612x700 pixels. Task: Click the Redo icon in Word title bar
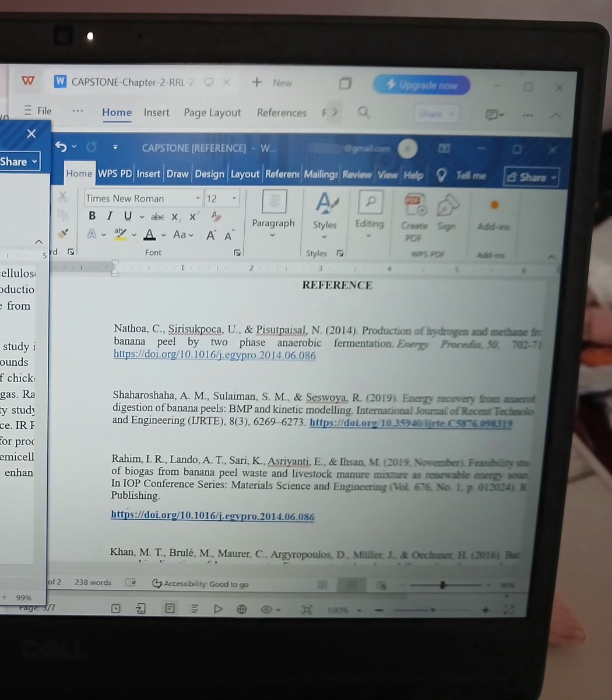coord(92,148)
